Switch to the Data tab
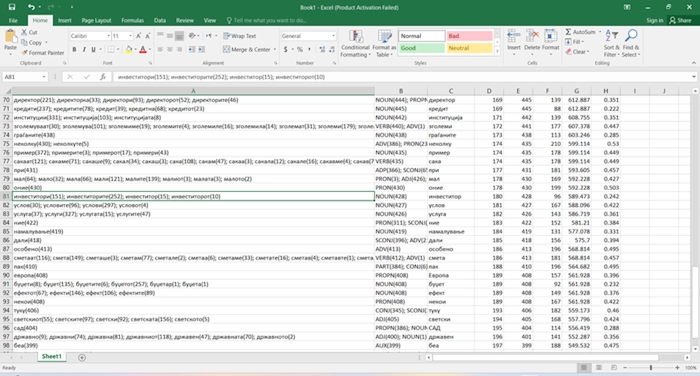 [x=160, y=20]
